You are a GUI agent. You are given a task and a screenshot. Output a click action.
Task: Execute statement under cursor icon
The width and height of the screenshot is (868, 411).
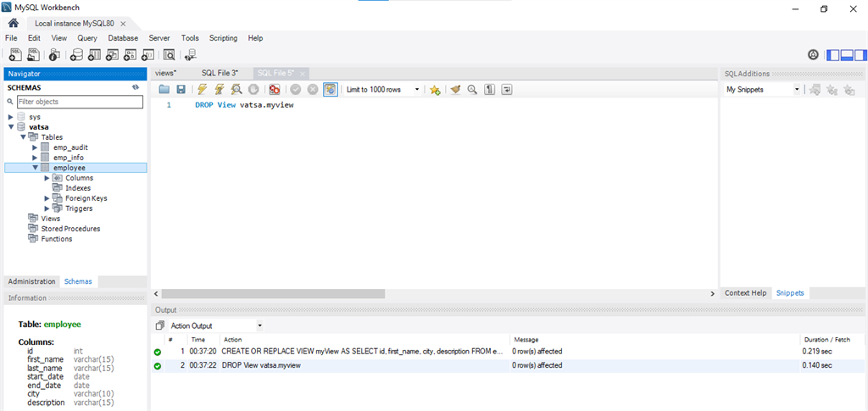point(220,89)
